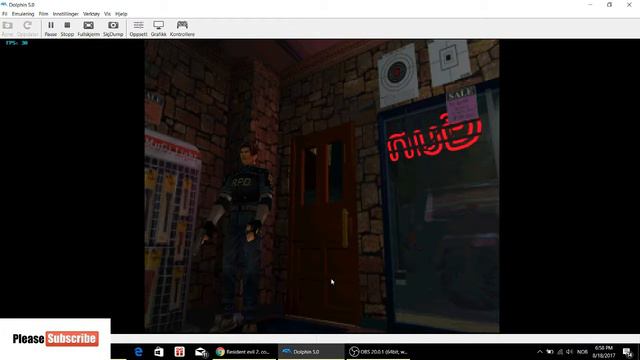Open the Emulering menu
This screenshot has width=640, height=360.
(23, 14)
